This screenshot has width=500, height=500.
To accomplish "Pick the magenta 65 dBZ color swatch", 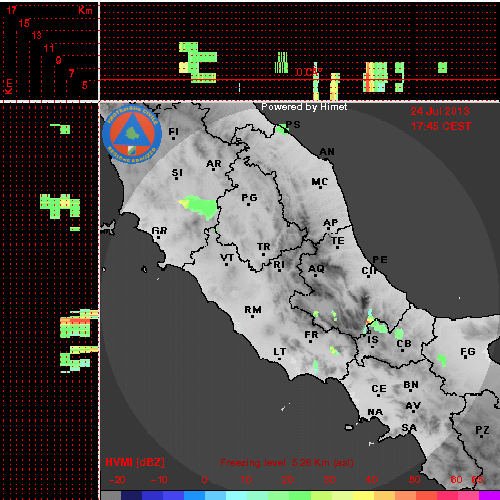I will [489, 495].
